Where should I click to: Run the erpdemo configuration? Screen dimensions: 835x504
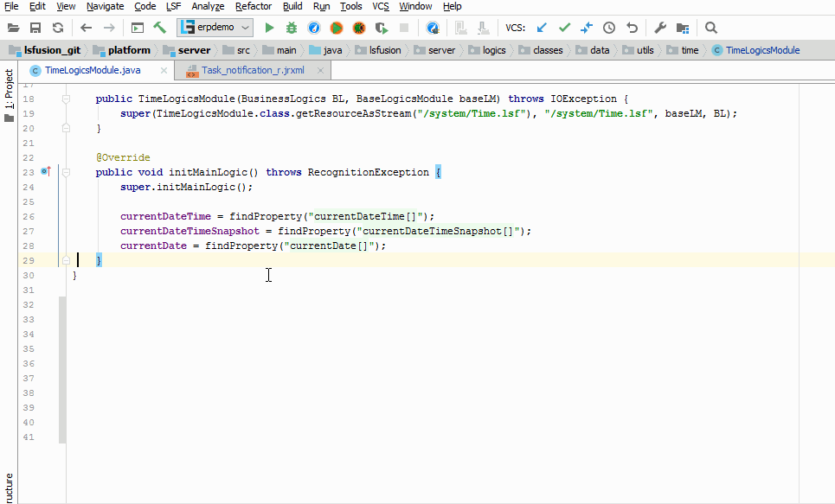click(x=269, y=27)
